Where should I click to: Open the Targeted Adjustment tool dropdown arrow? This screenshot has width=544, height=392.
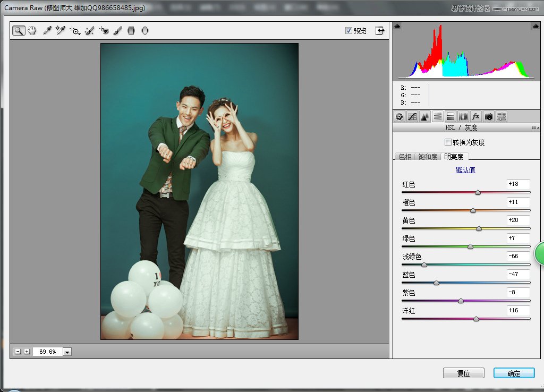tap(80, 34)
